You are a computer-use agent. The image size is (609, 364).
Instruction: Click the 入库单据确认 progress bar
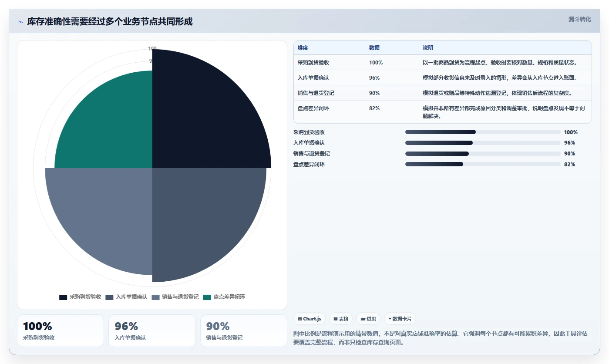click(483, 143)
